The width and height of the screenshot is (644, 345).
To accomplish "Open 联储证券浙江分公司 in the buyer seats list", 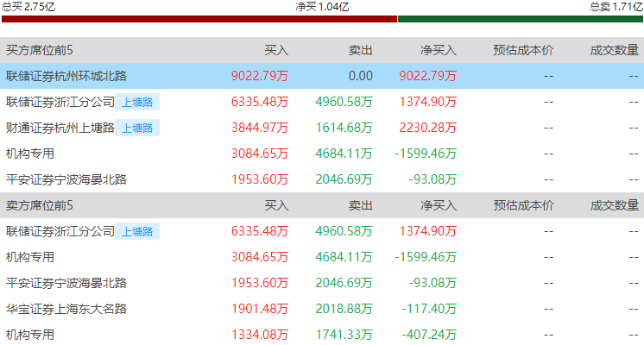I will click(x=60, y=102).
